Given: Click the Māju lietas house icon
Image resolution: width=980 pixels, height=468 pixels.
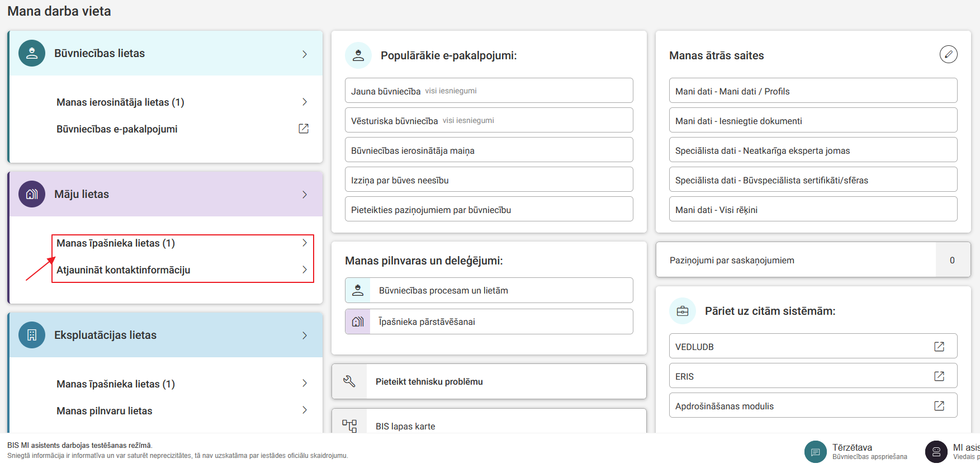Looking at the screenshot, I should (x=32, y=194).
